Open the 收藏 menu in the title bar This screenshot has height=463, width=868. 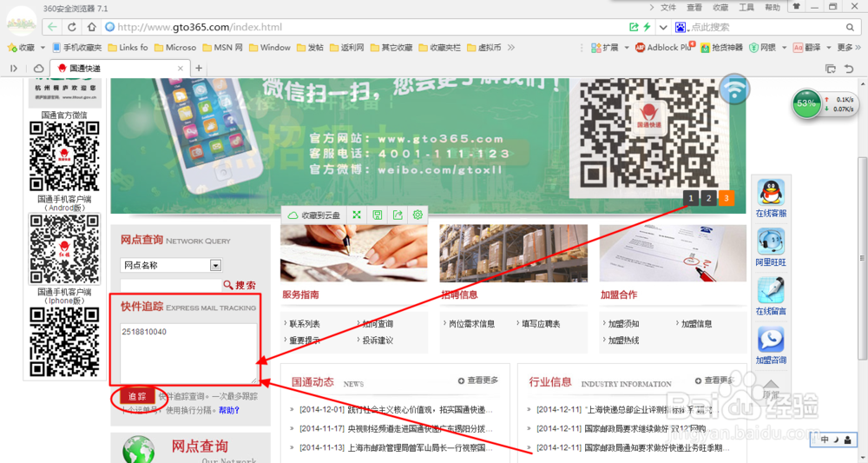(x=720, y=7)
